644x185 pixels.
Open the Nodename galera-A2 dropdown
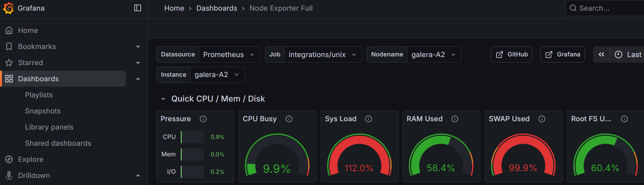tap(433, 54)
